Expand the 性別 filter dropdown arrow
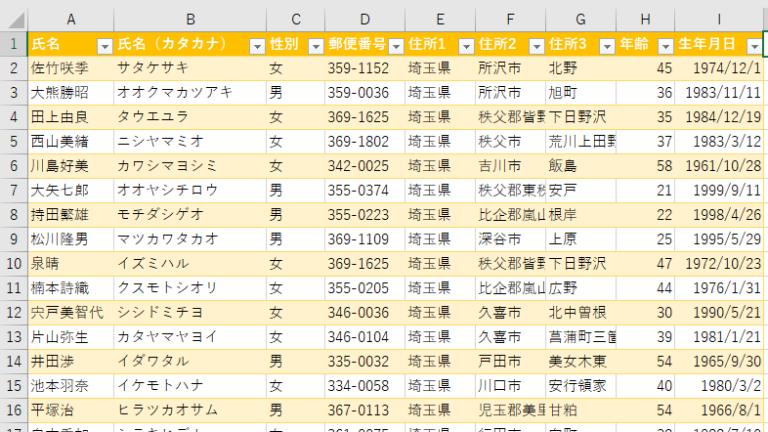Image resolution: width=768 pixels, height=432 pixels. [x=314, y=46]
